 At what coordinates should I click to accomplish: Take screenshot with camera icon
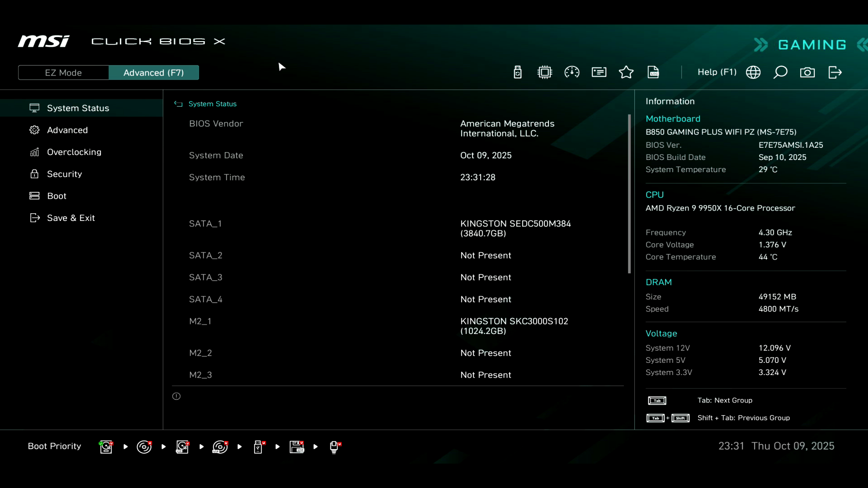pyautogui.click(x=807, y=72)
